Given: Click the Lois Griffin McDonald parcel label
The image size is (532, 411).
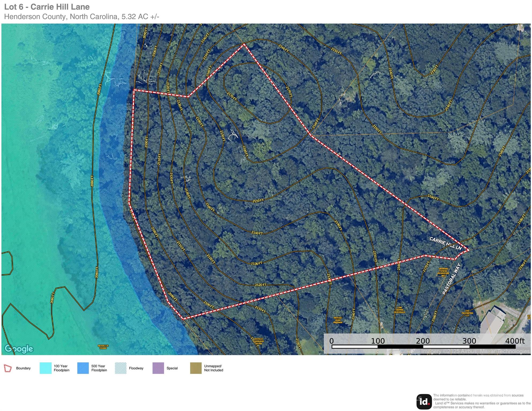Looking at the screenshot, I should tap(399, 310).
